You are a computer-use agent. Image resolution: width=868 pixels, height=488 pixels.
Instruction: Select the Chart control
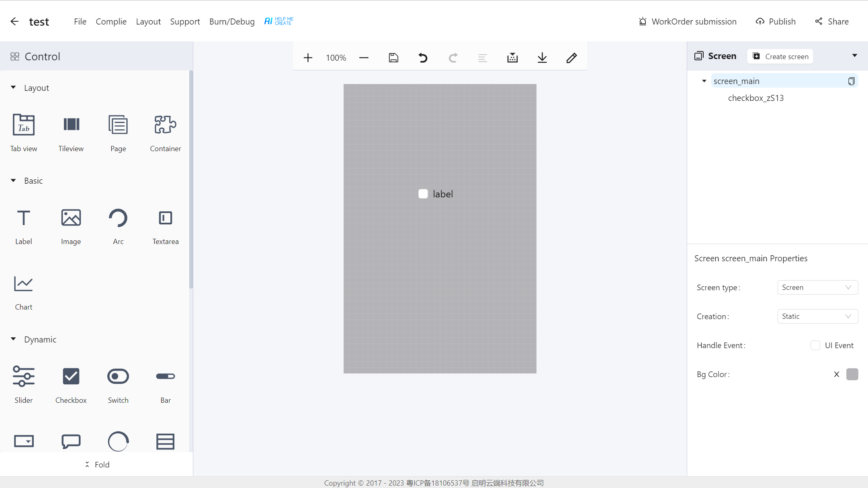coord(24,292)
